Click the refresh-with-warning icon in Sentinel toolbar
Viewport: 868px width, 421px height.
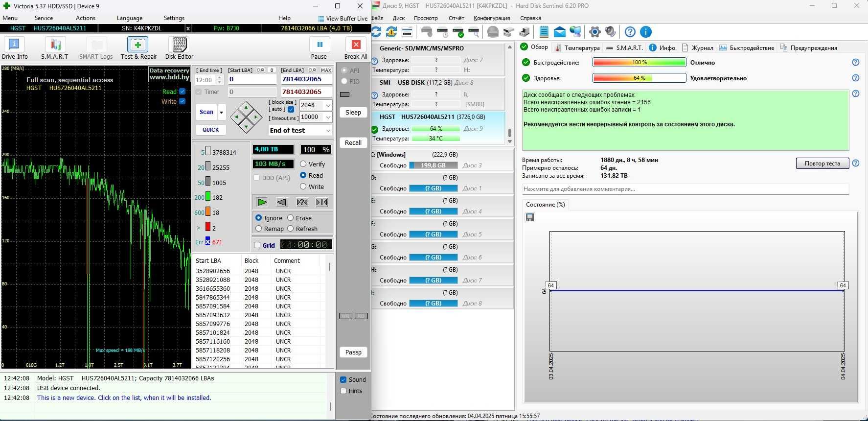(x=391, y=32)
